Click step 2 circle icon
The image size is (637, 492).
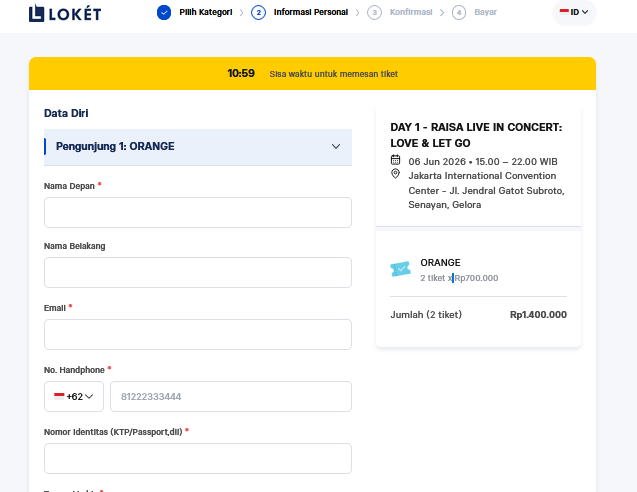[258, 12]
